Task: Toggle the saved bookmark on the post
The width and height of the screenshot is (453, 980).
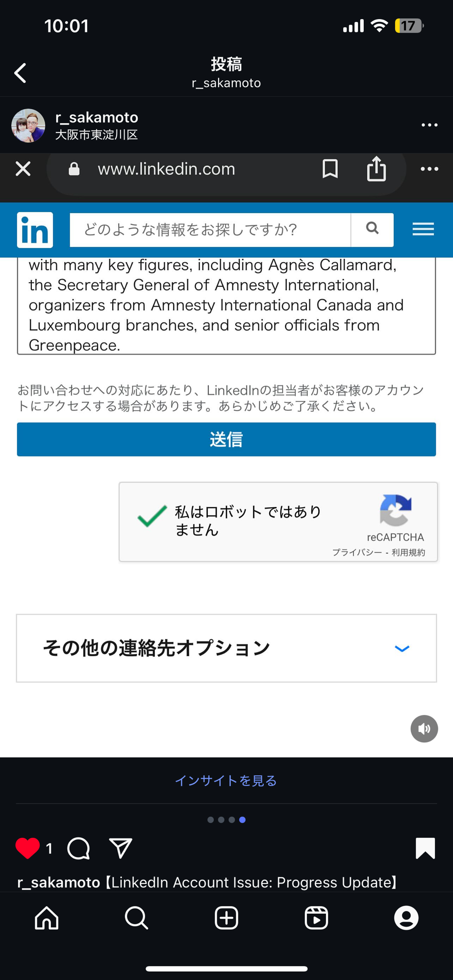Action: point(425,848)
